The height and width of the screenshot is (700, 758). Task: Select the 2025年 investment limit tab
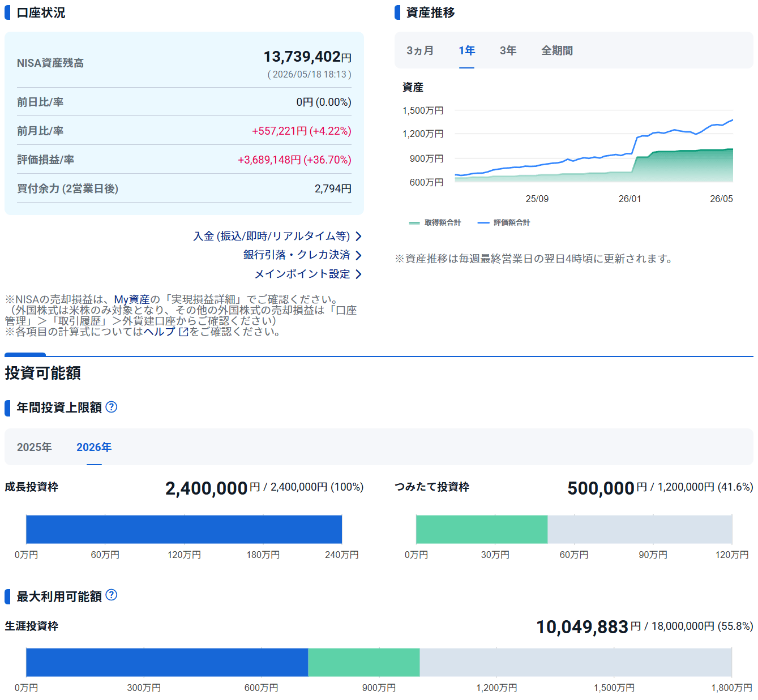pos(35,447)
